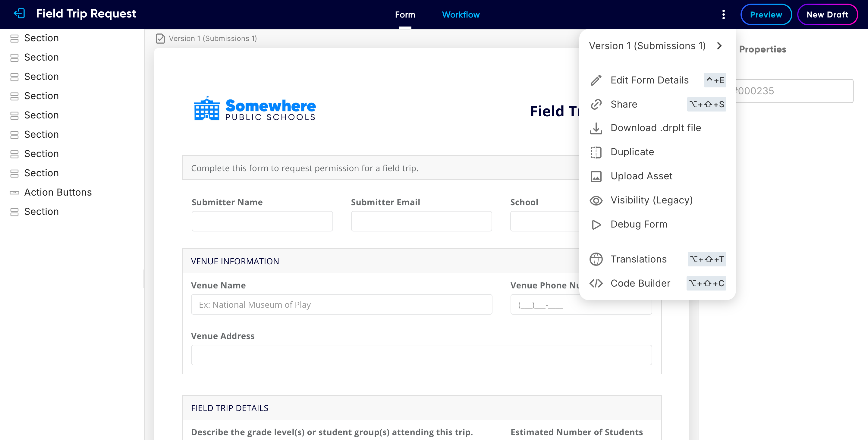Click the version checkmark icon above form
The image size is (868, 440).
point(160,38)
